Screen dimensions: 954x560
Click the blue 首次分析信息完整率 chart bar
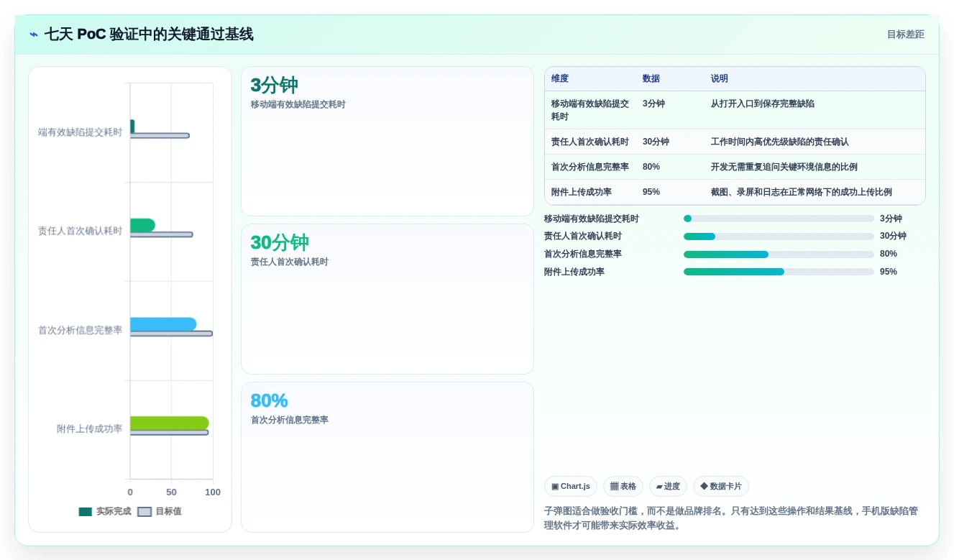point(163,324)
